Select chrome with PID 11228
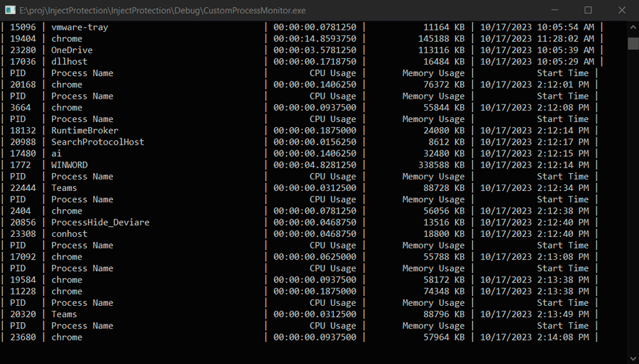The width and height of the screenshot is (639, 364). (x=67, y=291)
